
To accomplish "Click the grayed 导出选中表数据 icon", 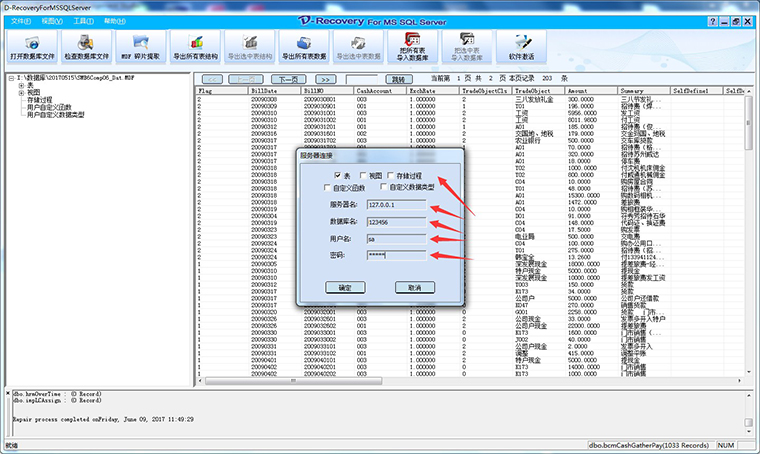I will (x=358, y=47).
